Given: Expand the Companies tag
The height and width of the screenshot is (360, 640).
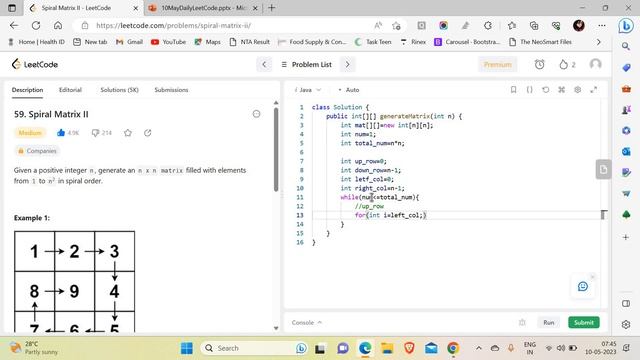Looking at the screenshot, I should pos(37,151).
